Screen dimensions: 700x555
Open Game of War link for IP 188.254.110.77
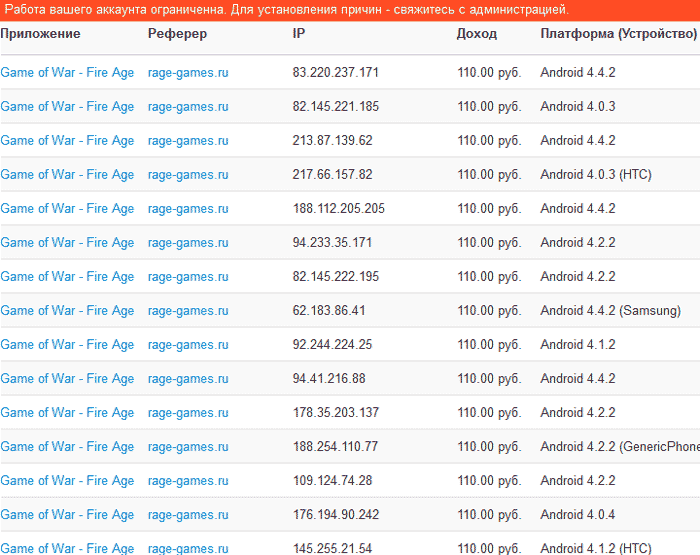[x=67, y=447]
